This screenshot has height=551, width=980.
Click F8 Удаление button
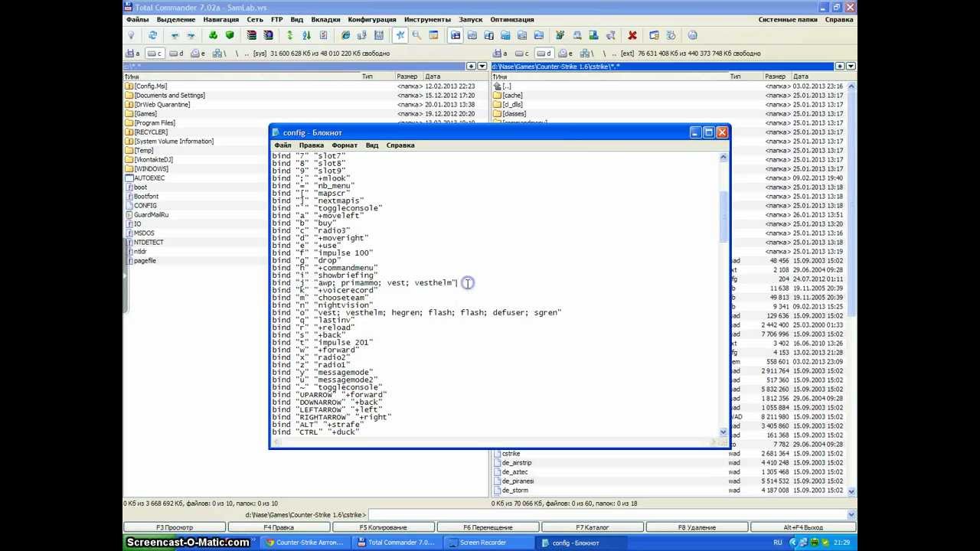(x=697, y=527)
